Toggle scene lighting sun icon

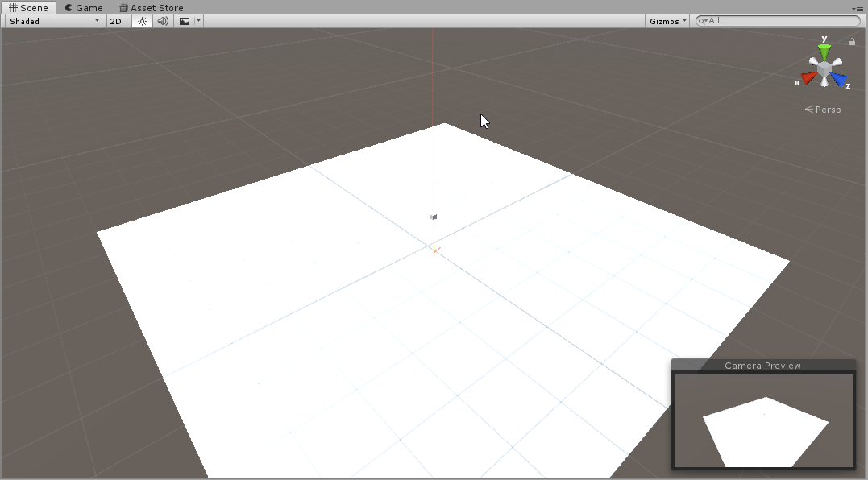click(x=143, y=21)
